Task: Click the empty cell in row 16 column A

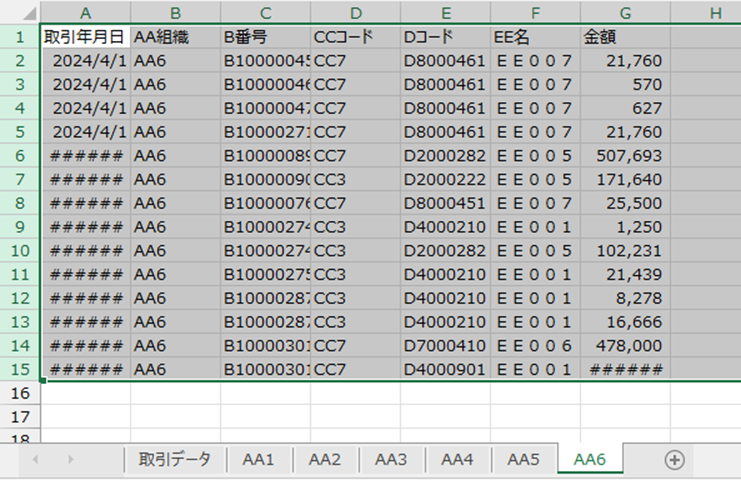Action: pyautogui.click(x=85, y=393)
